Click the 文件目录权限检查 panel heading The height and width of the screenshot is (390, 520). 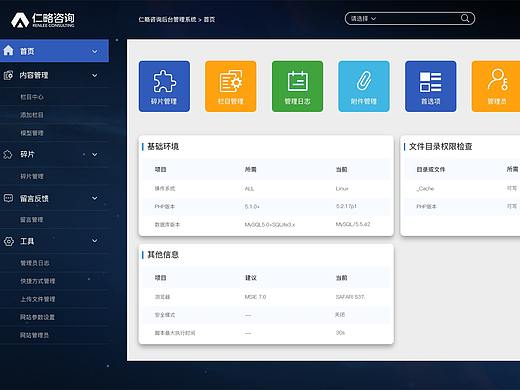tap(440, 146)
